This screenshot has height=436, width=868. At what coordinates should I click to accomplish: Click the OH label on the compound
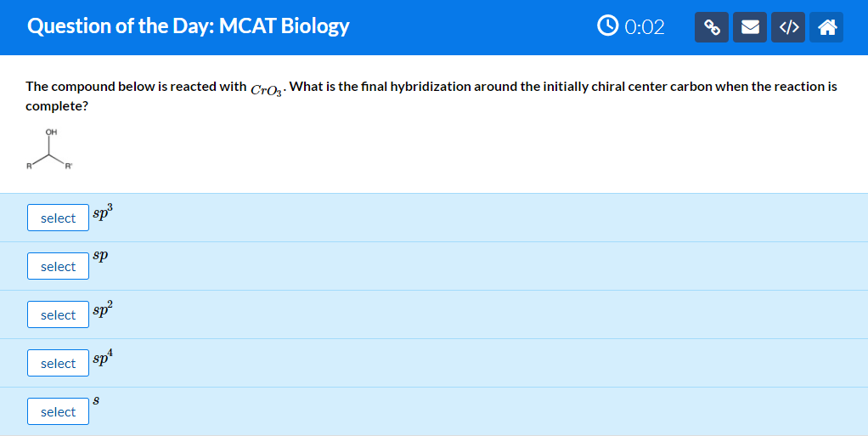point(51,132)
